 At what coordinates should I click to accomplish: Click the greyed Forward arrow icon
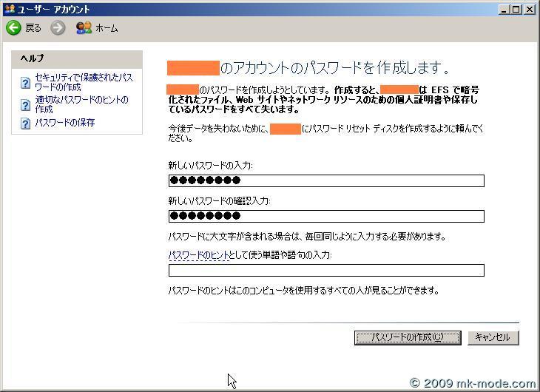pyautogui.click(x=58, y=28)
